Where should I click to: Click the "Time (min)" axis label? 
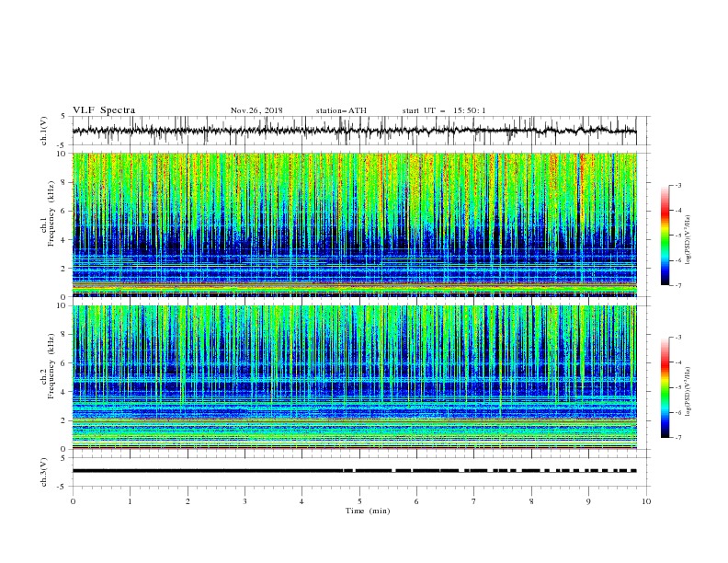click(368, 511)
